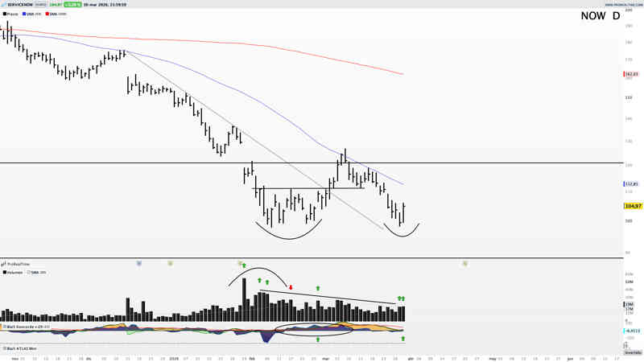The height and width of the screenshot is (362, 644).
Task: Click the bottom-right time scale button
Action: pyautogui.click(x=633, y=352)
